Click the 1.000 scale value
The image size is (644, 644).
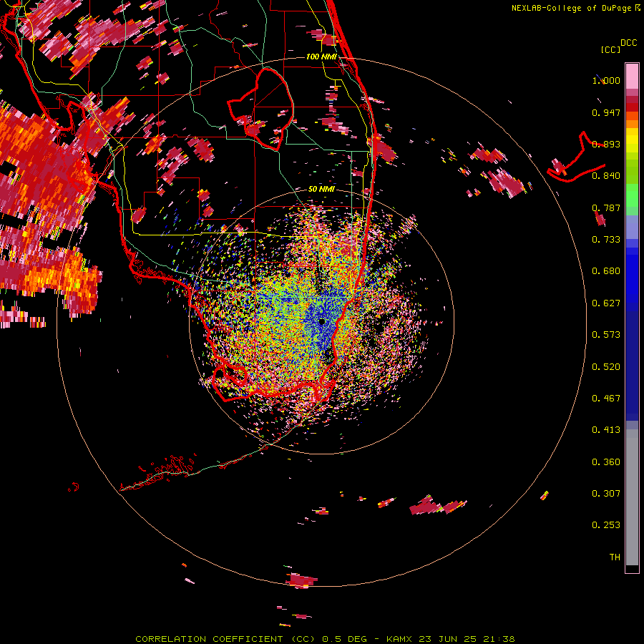coord(606,80)
